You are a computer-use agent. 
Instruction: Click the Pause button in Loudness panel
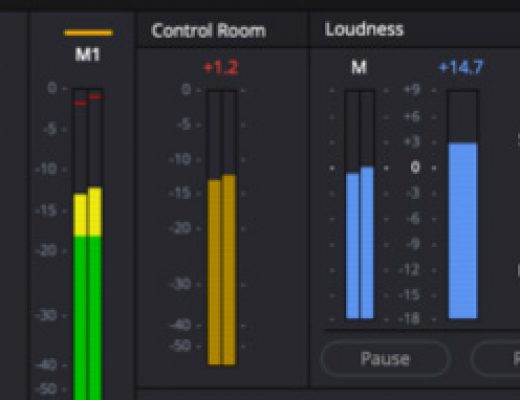tap(385, 359)
